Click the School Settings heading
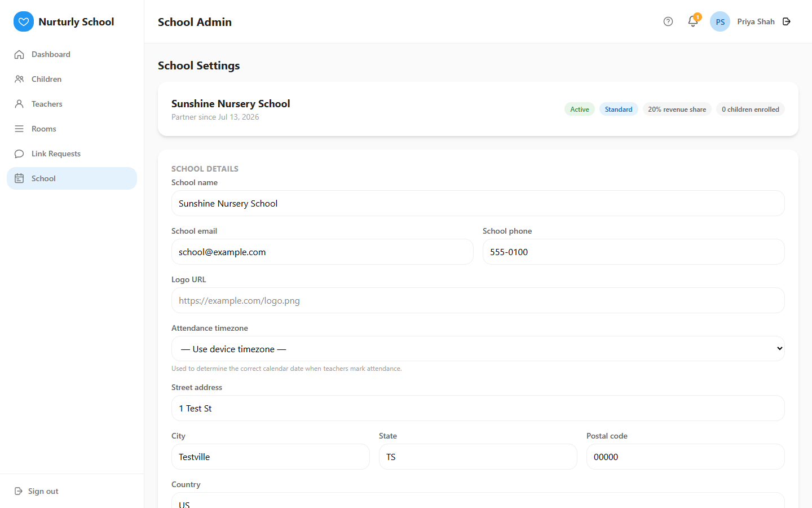812x508 pixels. (198, 65)
